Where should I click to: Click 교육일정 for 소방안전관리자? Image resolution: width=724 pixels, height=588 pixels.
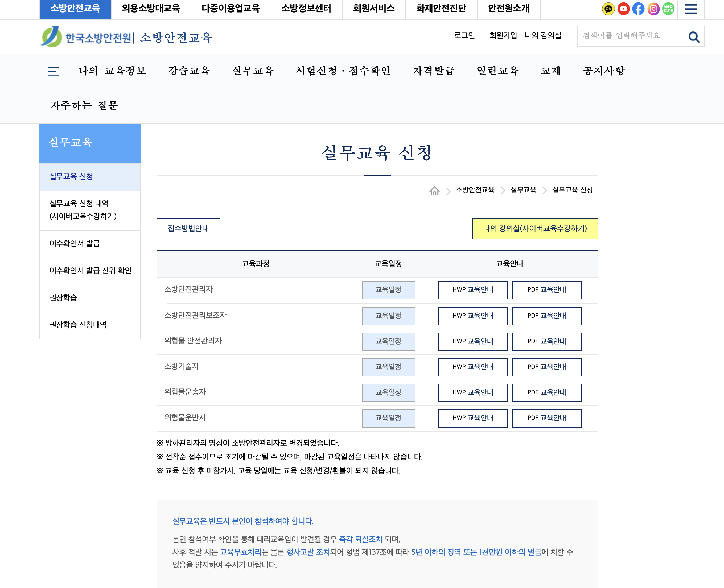[388, 290]
